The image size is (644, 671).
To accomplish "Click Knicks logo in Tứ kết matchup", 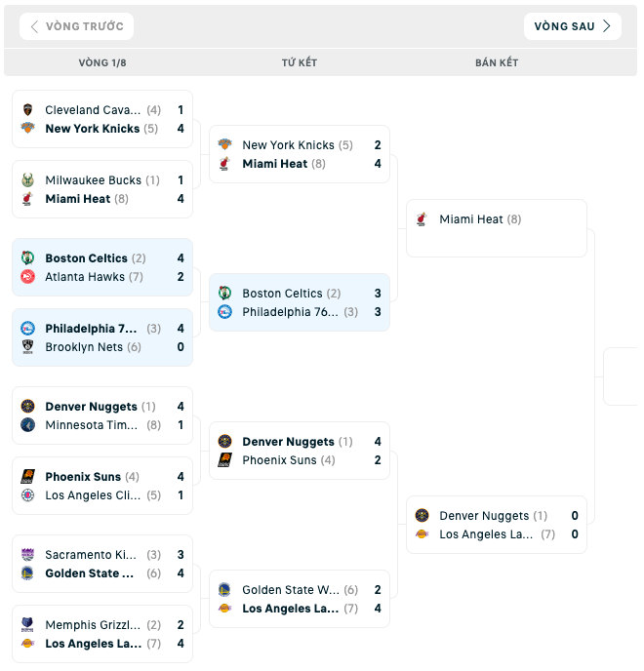I will click(x=224, y=145).
